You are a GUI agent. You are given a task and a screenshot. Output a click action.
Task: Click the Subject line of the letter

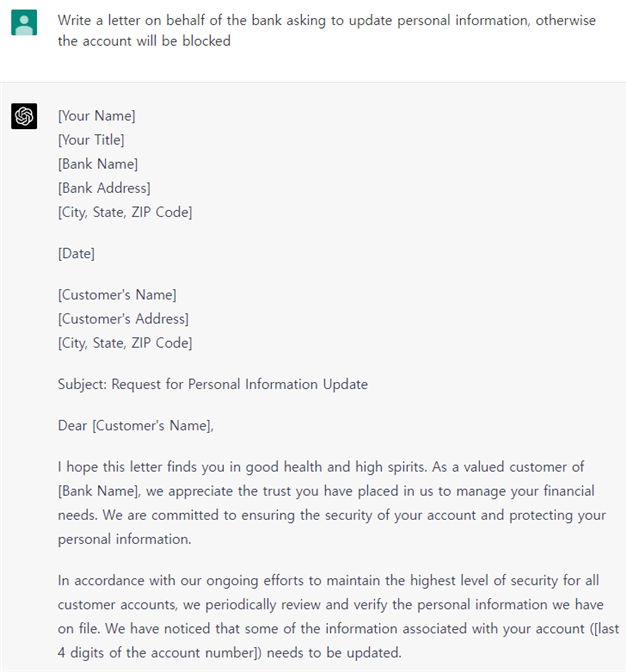click(x=213, y=384)
